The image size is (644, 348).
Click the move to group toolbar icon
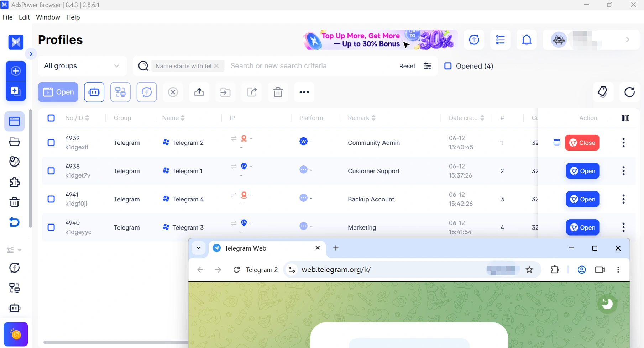(225, 92)
